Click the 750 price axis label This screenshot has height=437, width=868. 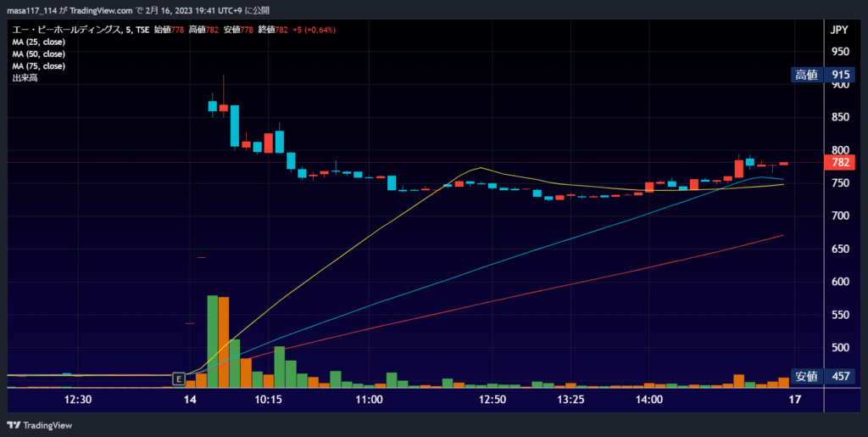[x=840, y=182]
